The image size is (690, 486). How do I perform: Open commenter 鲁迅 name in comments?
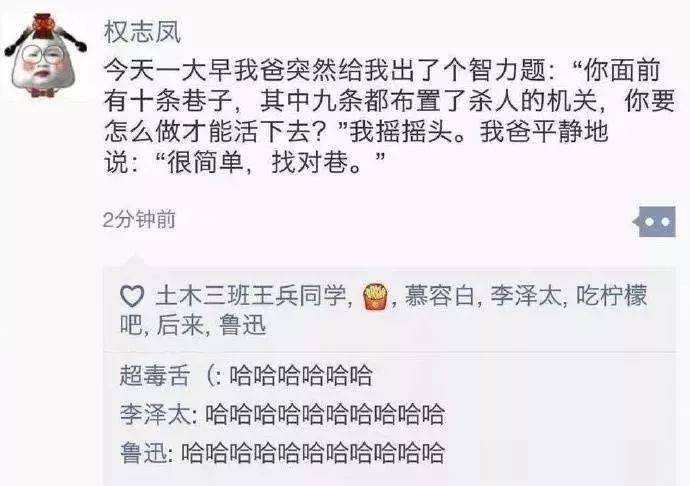(143, 454)
